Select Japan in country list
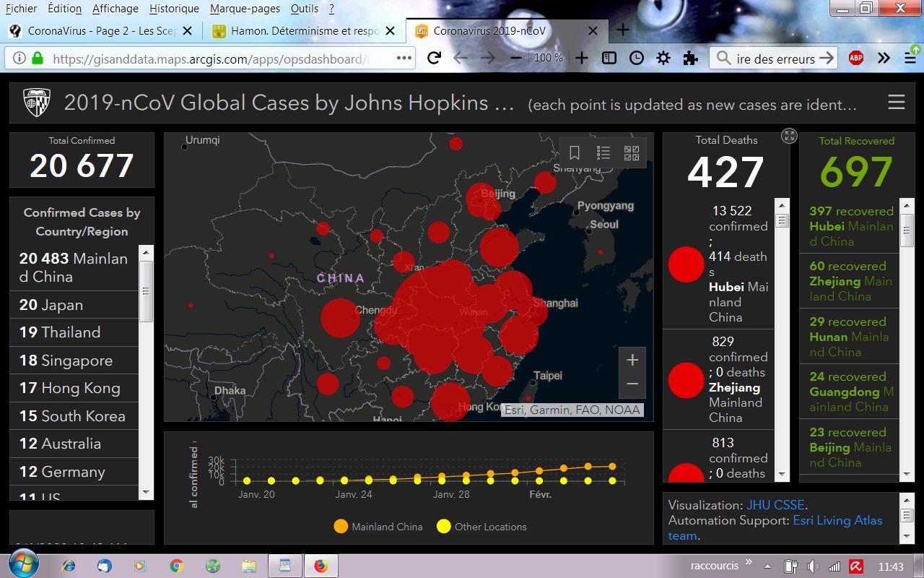This screenshot has width=924, height=578. pyautogui.click(x=74, y=305)
